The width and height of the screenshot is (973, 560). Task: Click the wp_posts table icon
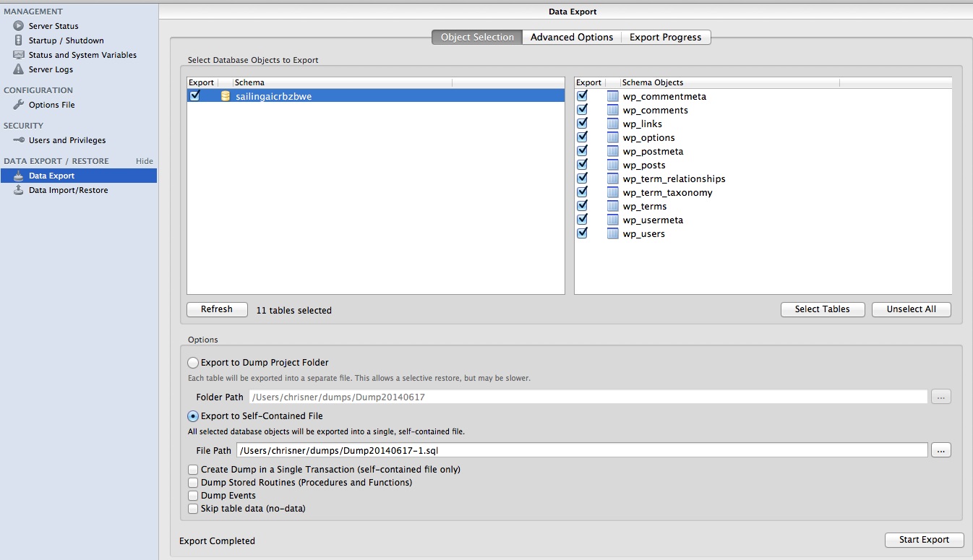click(x=612, y=165)
